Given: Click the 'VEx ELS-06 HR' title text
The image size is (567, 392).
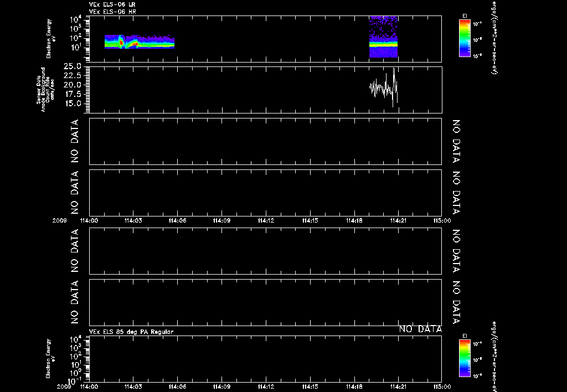Looking at the screenshot, I should click(x=112, y=12).
